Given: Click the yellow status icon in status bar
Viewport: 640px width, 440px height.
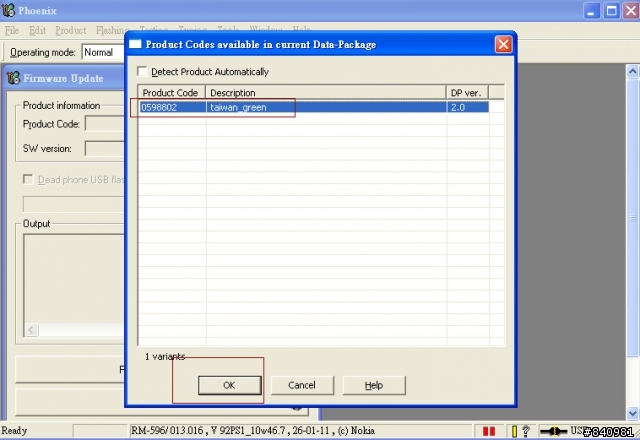Looking at the screenshot, I should point(514,431).
